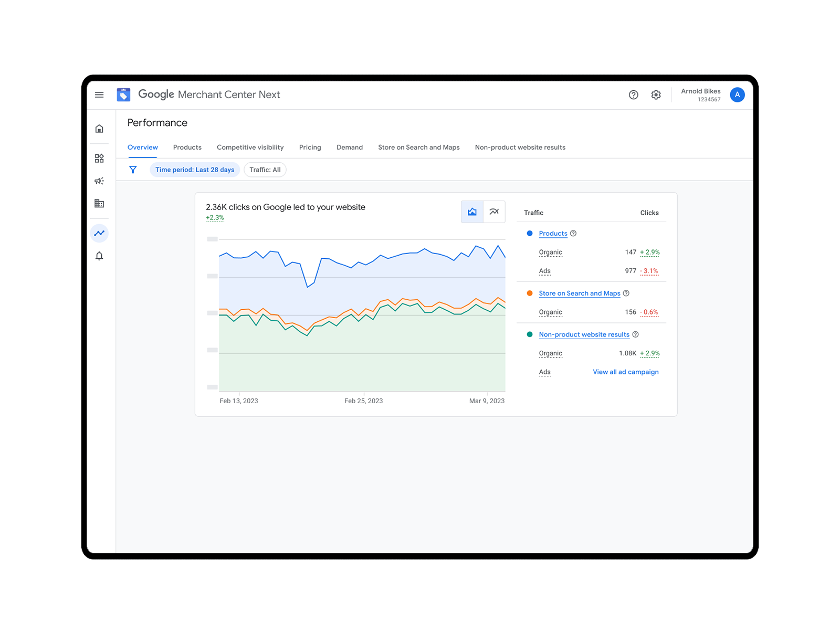Open the Products grid icon in sidebar
This screenshot has height=630, width=840.
coord(99,158)
